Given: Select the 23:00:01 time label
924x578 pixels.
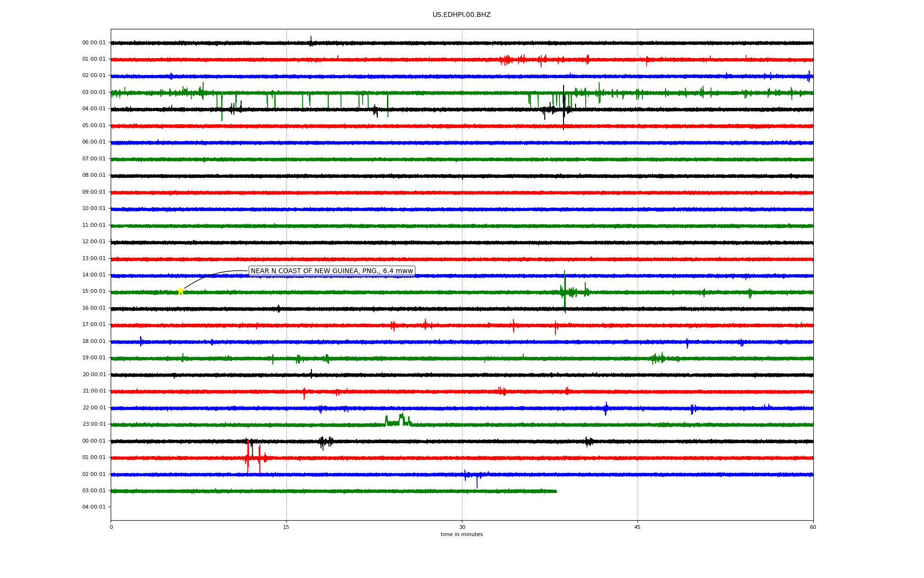Looking at the screenshot, I should click(94, 424).
